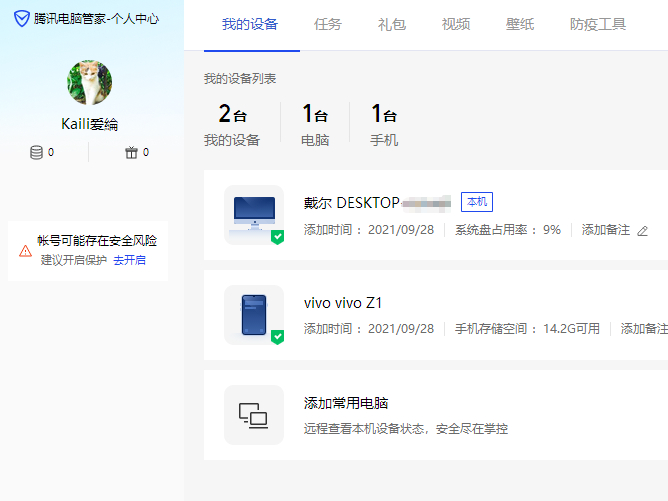This screenshot has width=668, height=501.
Task: Click the pencil edit icon for DESKTOP remark
Action: point(642,231)
